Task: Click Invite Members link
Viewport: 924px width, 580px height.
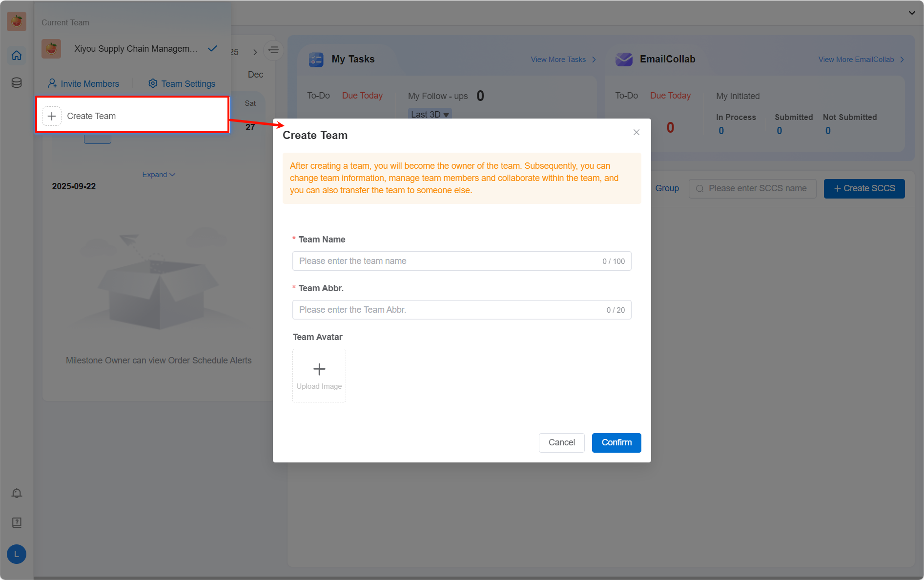Action: [x=83, y=84]
